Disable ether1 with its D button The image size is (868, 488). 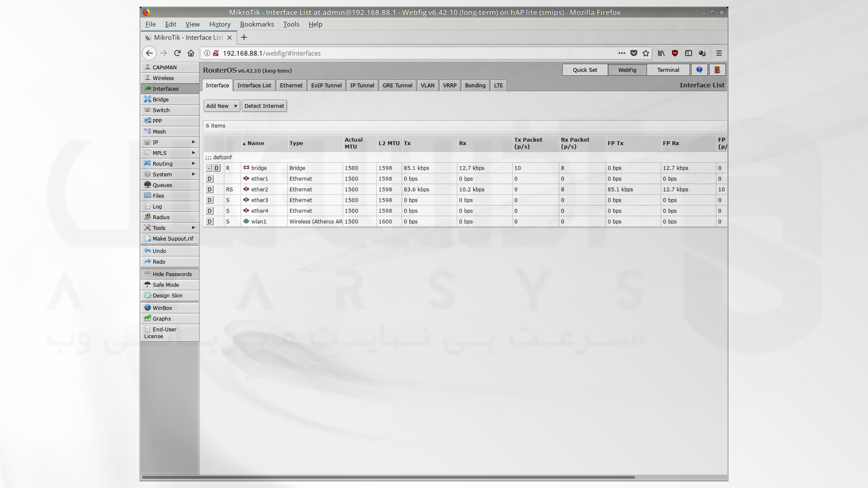[210, 179]
